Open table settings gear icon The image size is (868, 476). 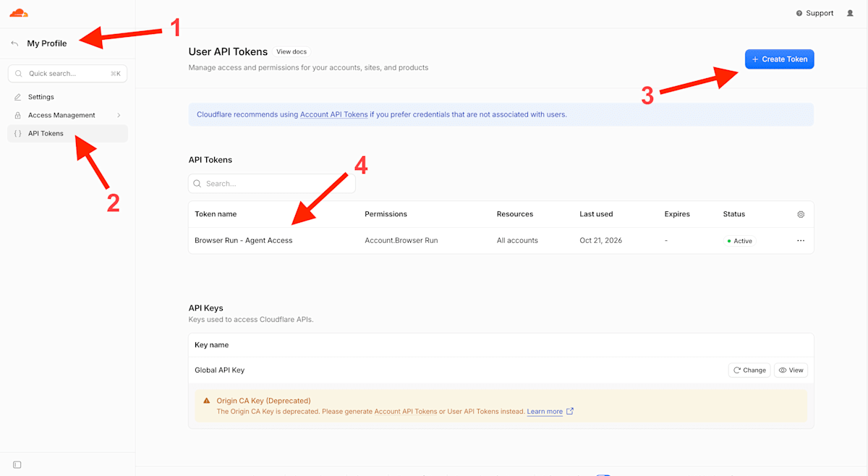coord(801,214)
